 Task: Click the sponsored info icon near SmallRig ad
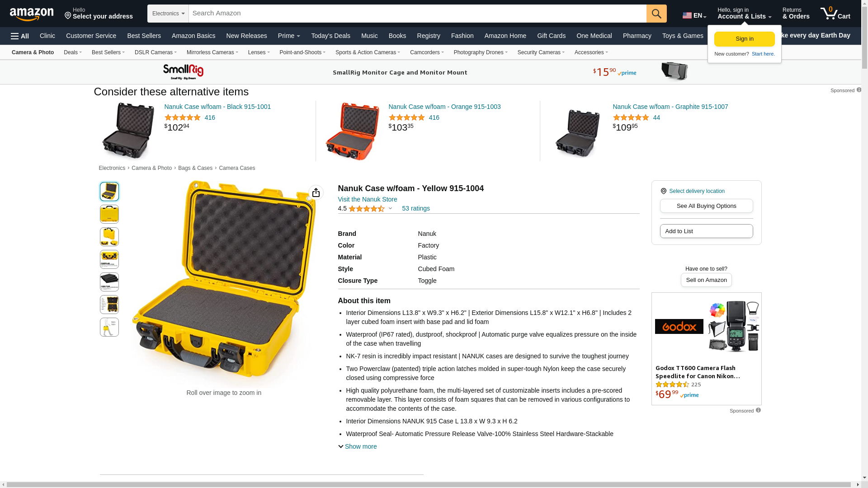(x=859, y=90)
